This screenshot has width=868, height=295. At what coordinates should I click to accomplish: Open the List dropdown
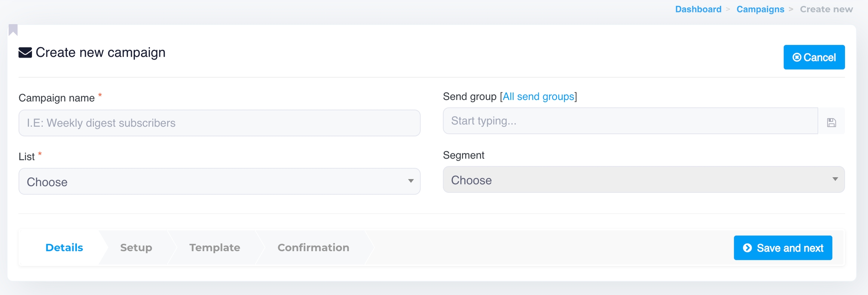click(219, 181)
